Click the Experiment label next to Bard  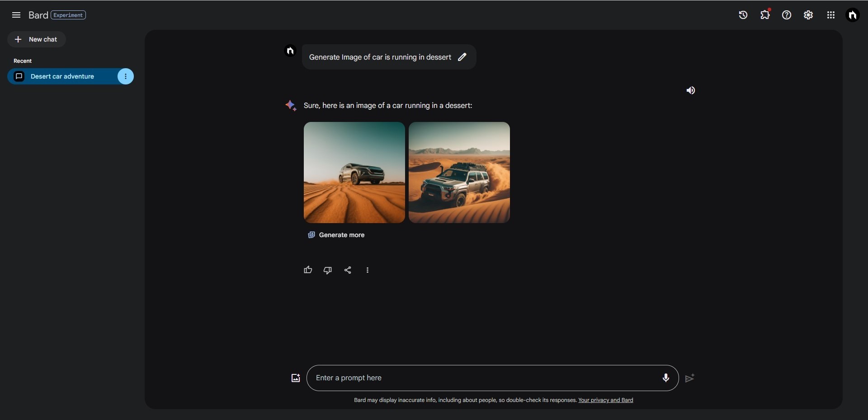point(68,15)
